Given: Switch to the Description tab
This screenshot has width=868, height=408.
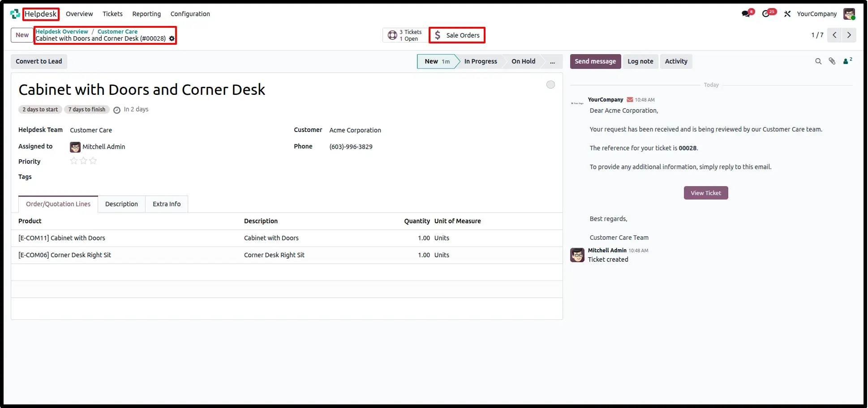Looking at the screenshot, I should click(121, 204).
